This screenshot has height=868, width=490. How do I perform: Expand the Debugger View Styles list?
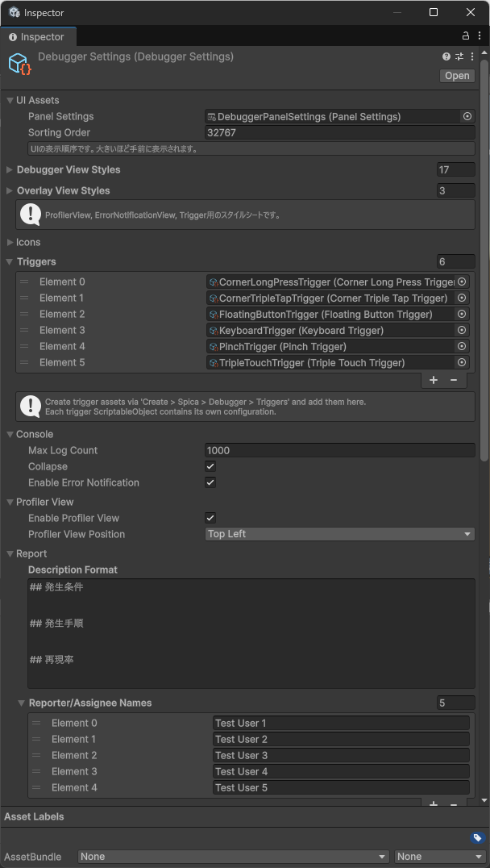click(x=10, y=169)
